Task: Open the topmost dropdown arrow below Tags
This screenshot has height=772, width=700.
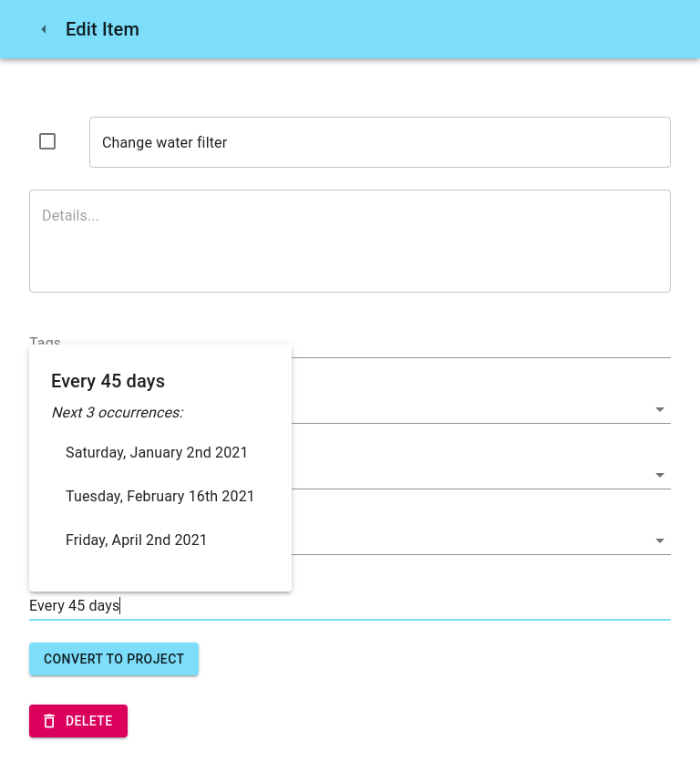Action: click(660, 409)
